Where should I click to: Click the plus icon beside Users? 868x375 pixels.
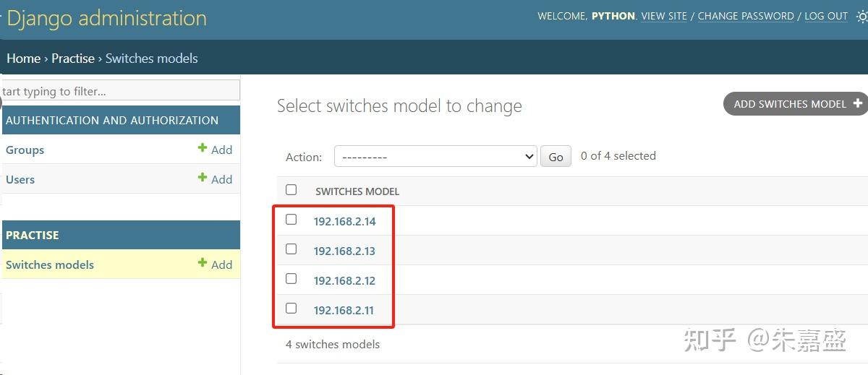[203, 178]
